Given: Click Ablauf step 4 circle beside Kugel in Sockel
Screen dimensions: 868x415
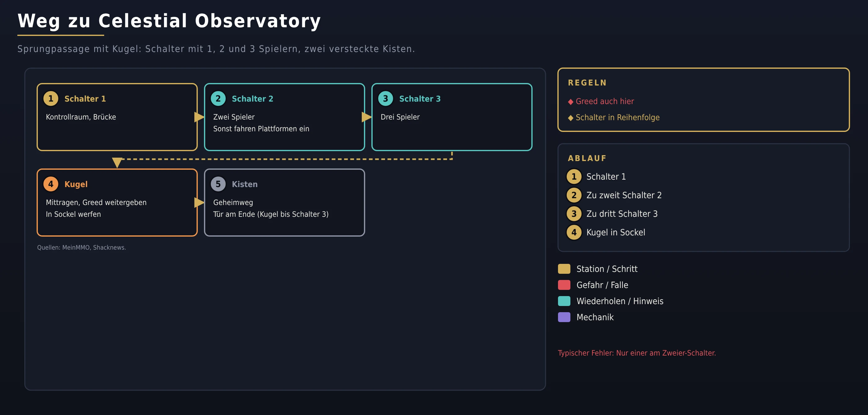Looking at the screenshot, I should pyautogui.click(x=574, y=232).
